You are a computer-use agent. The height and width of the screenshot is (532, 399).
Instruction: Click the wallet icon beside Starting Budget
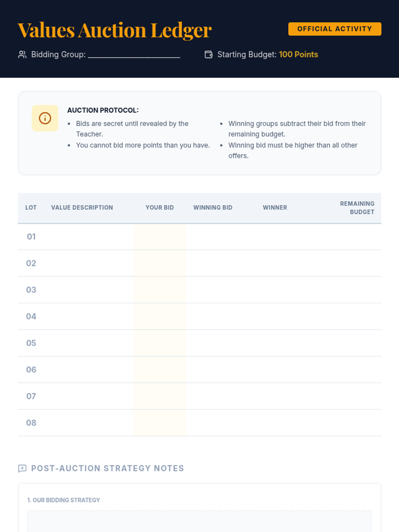tap(208, 55)
